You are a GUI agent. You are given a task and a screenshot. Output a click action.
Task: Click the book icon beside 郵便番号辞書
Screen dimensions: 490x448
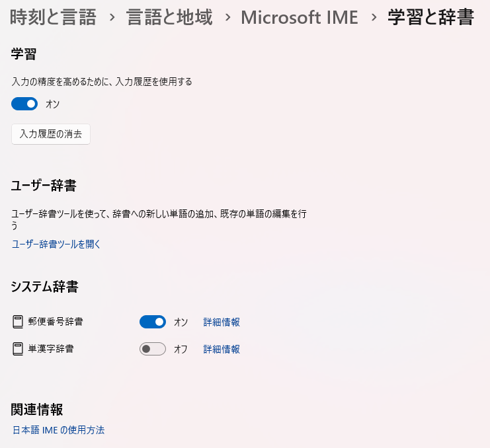click(x=18, y=322)
